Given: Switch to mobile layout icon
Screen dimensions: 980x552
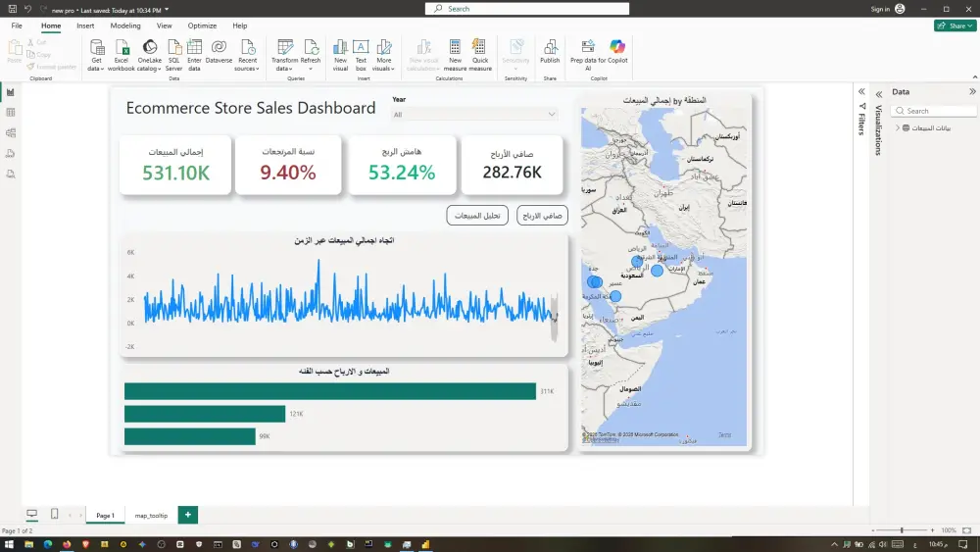Looking at the screenshot, I should [x=54, y=514].
